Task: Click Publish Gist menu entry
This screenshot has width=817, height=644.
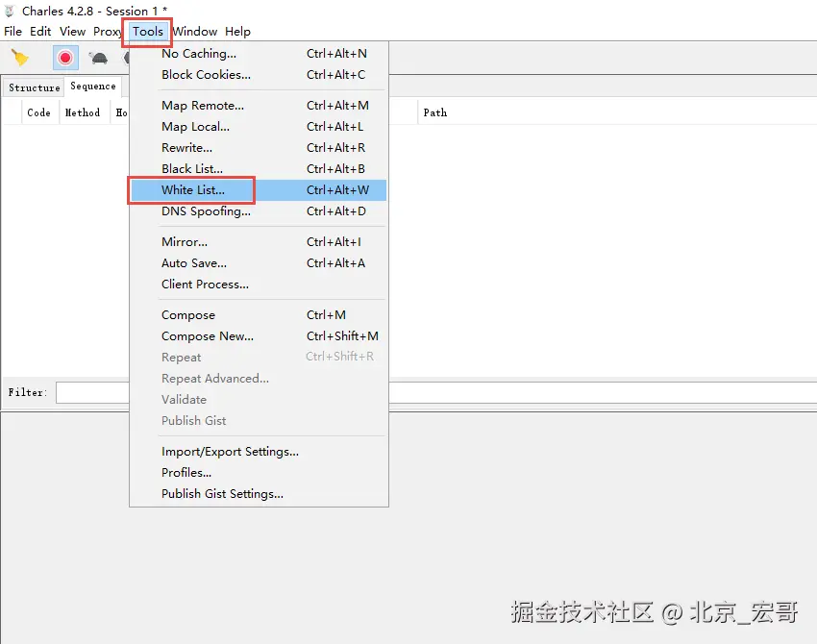Action: [258, 420]
